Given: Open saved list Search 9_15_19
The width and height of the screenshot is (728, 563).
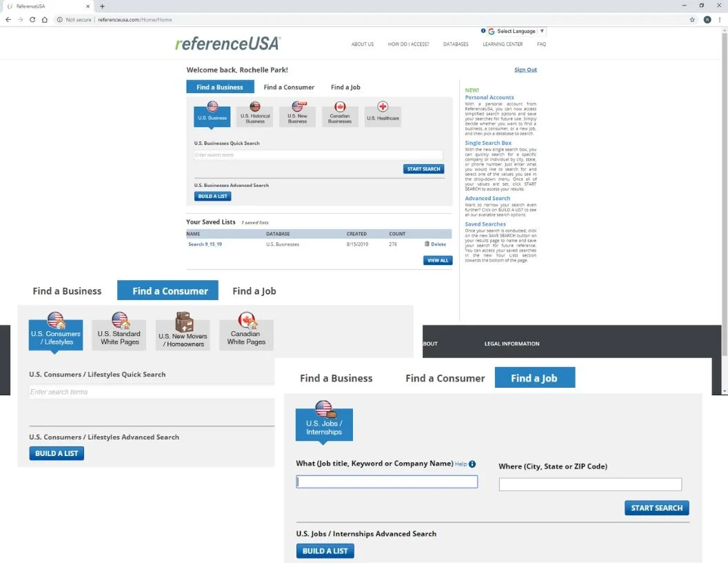Looking at the screenshot, I should 205,244.
